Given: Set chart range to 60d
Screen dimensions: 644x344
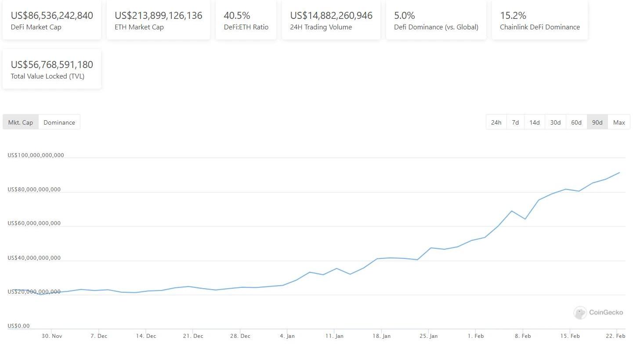Looking at the screenshot, I should (x=576, y=122).
